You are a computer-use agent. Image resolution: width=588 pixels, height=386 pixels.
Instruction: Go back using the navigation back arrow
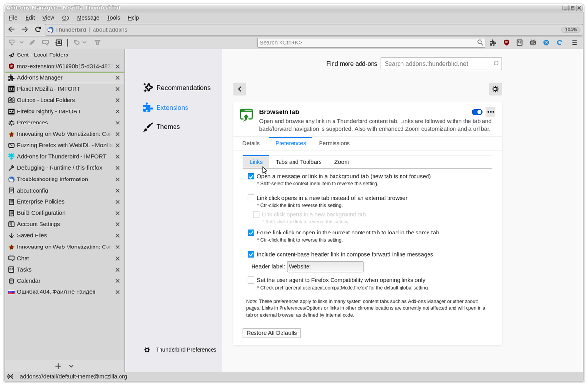click(12, 29)
